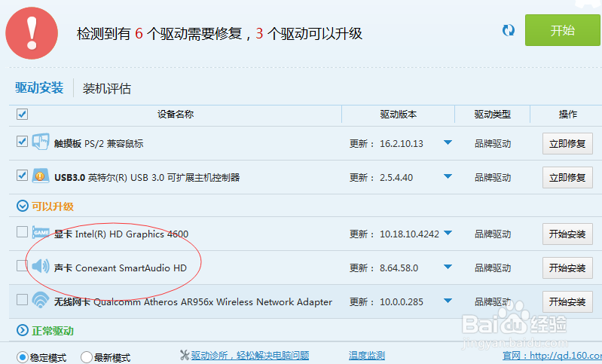Image resolution: width=602 pixels, height=364 pixels.
Task: Click the 驱动版本 column header
Action: (x=399, y=114)
